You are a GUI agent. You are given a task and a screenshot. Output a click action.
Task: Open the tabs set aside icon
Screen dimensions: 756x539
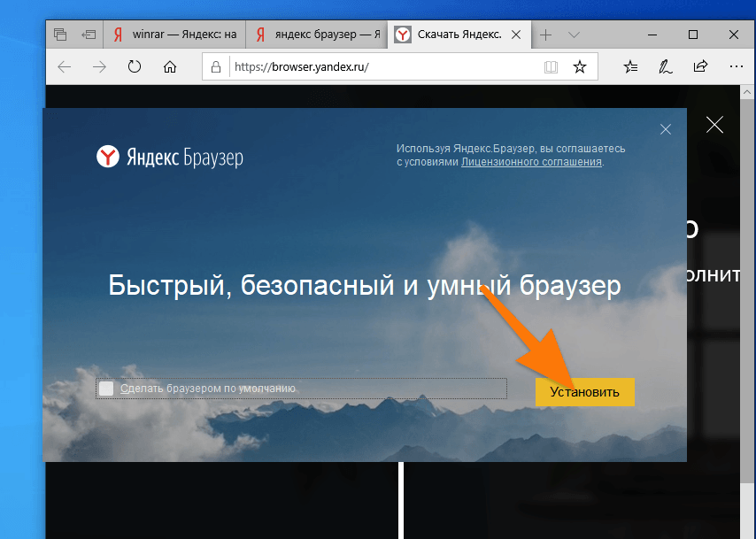(60, 35)
